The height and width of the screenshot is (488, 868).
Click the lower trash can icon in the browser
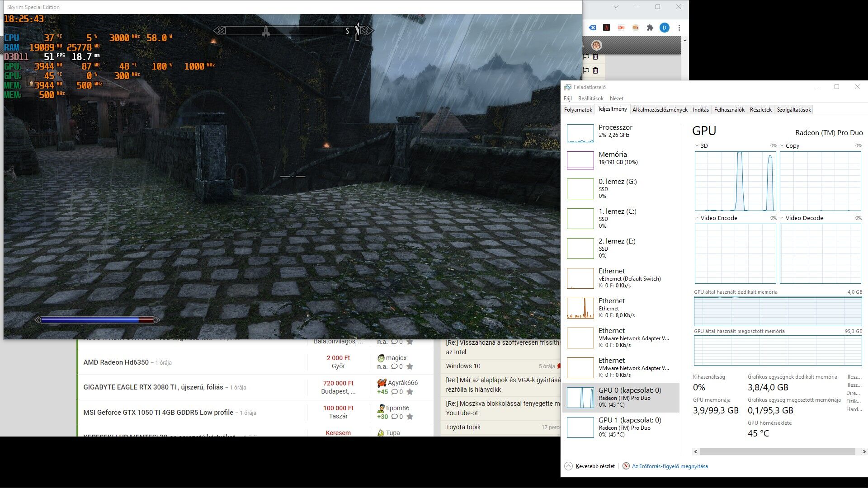[x=595, y=70]
